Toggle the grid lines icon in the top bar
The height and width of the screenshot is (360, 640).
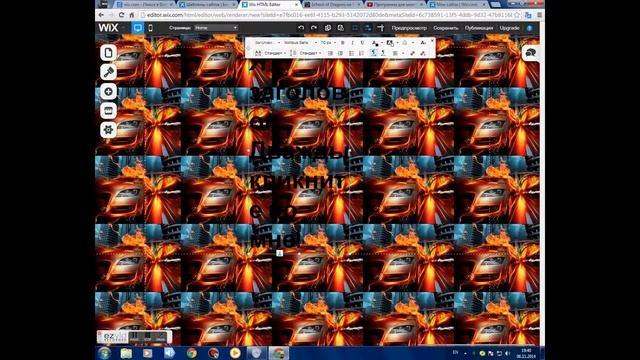(x=355, y=28)
